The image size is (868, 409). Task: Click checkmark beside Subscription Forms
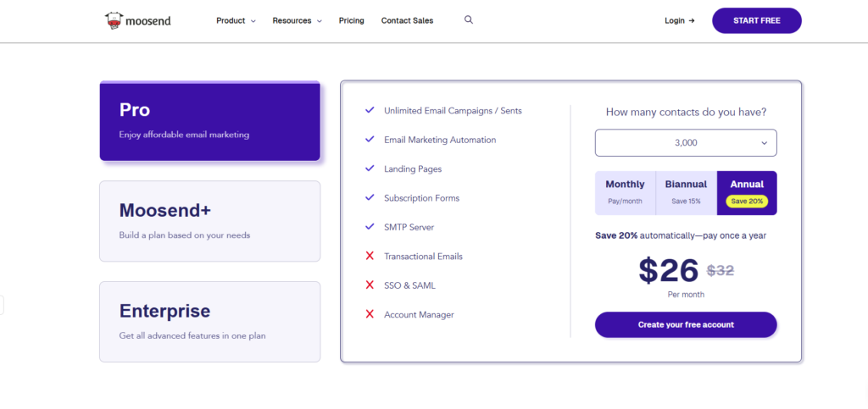pos(370,198)
